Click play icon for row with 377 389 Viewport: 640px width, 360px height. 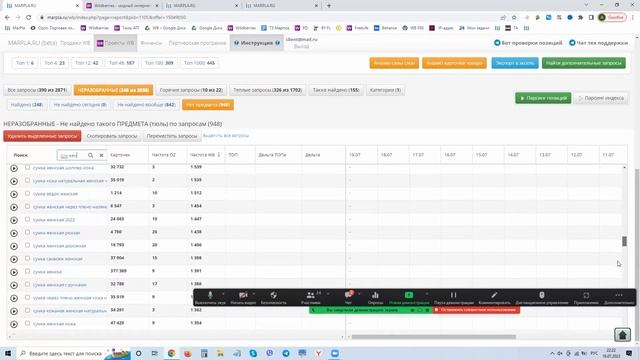[x=14, y=272]
